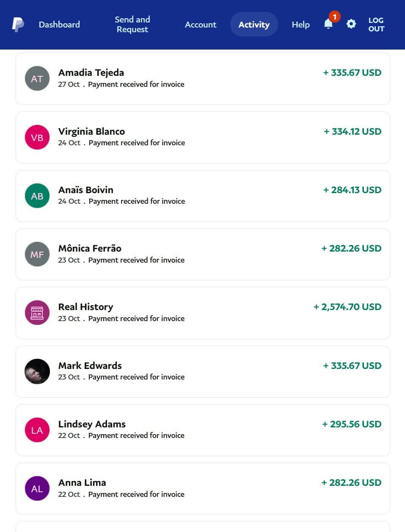The image size is (405, 532).
Task: Open the Help menu item
Action: [x=300, y=25]
